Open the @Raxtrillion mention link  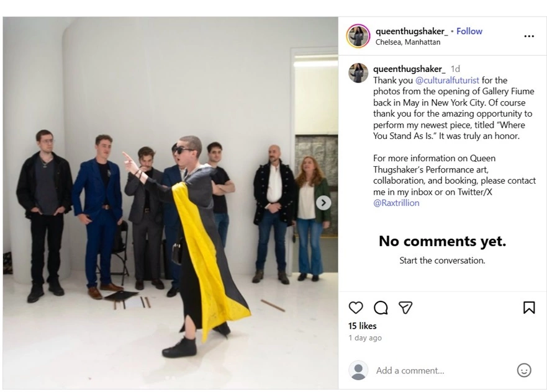[x=396, y=203]
